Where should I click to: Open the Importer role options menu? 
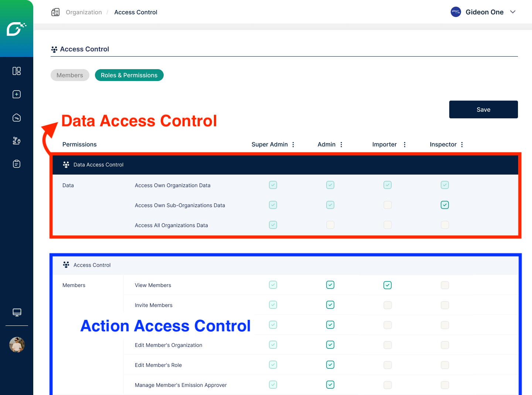click(405, 145)
